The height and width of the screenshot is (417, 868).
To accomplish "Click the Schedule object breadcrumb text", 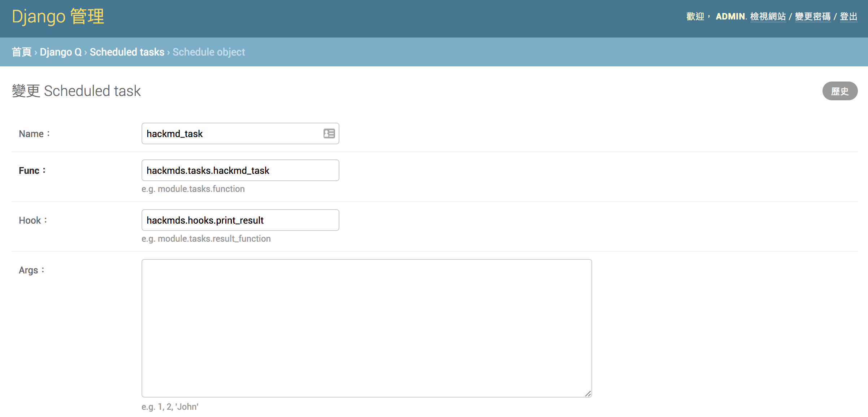I will coord(209,52).
